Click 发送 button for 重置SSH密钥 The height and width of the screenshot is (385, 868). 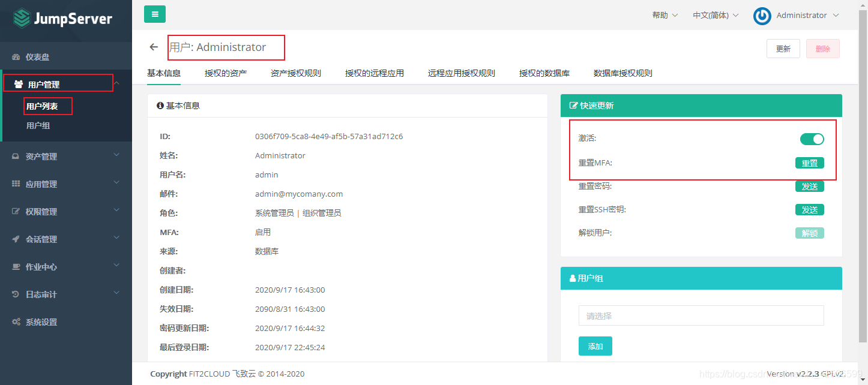point(810,210)
